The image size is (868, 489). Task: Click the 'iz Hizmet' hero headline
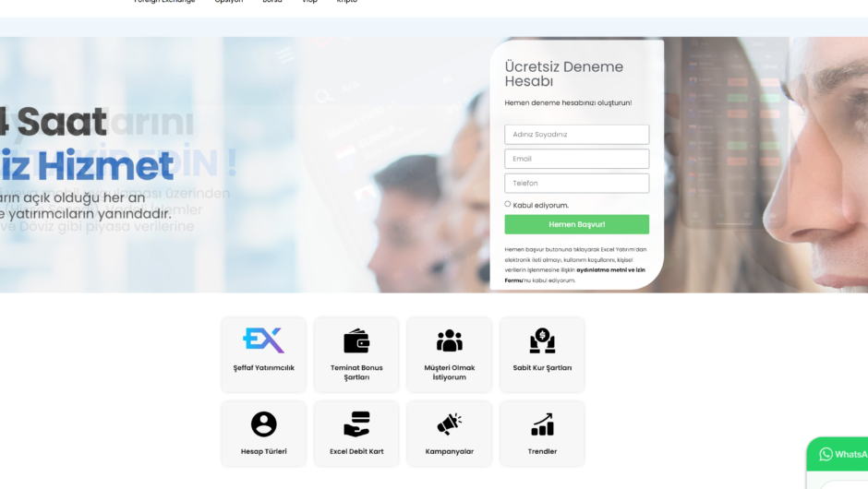tap(87, 166)
